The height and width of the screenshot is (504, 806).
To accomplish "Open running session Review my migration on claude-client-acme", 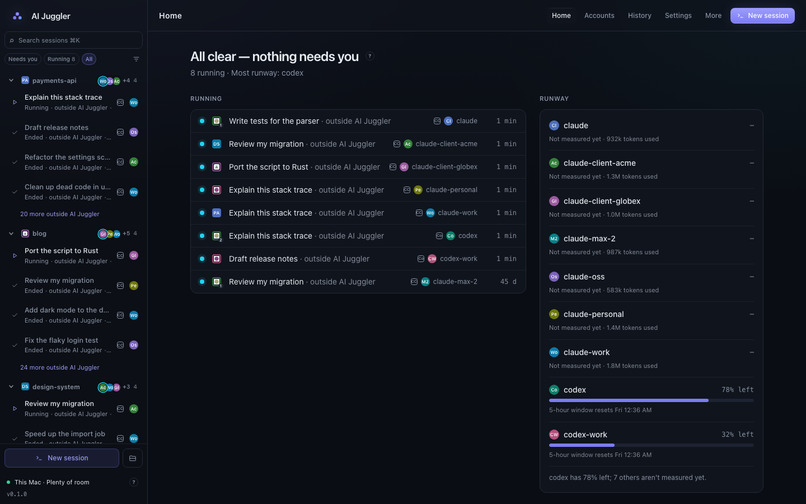I will tap(358, 144).
